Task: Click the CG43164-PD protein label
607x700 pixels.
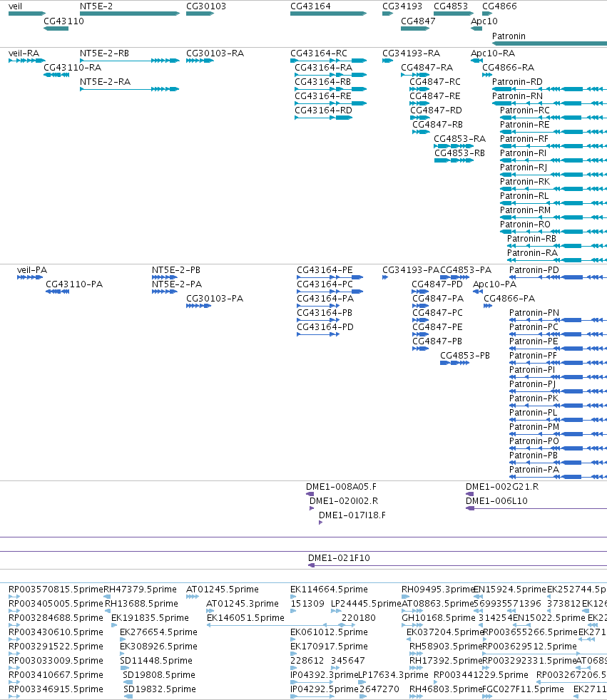Action: tap(325, 327)
